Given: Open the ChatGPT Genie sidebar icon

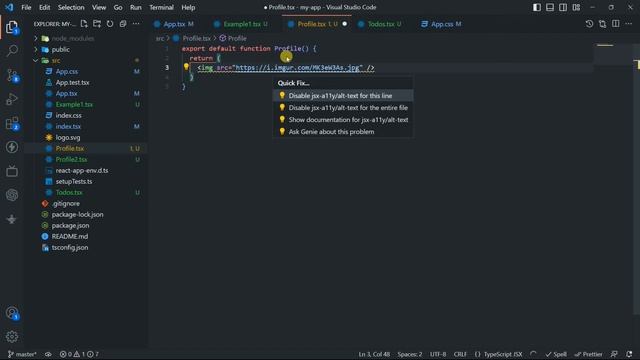Looking at the screenshot, I should pos(12,195).
